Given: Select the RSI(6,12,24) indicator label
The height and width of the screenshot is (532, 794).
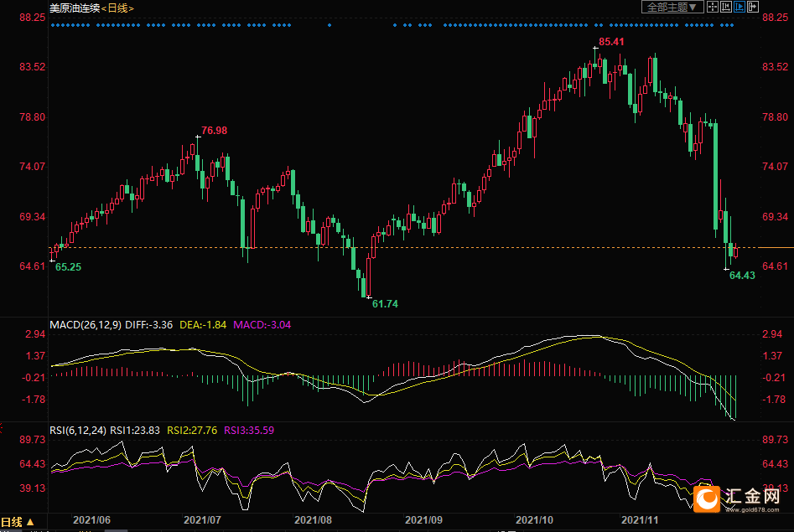Looking at the screenshot, I should [x=78, y=430].
